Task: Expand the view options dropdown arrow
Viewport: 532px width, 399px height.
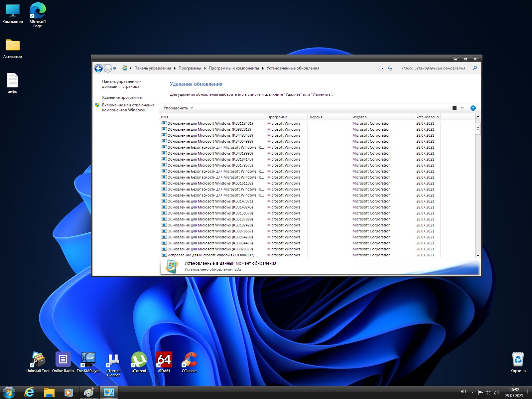Action: point(462,108)
